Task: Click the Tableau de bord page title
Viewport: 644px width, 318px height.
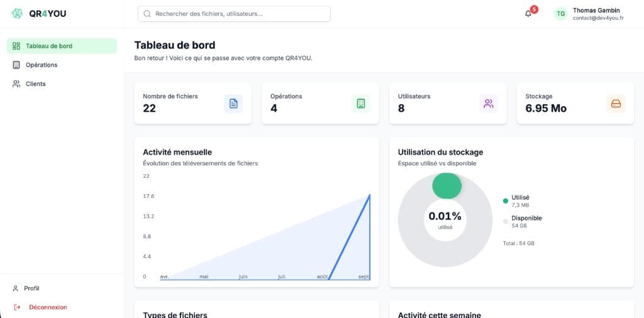Action: tap(175, 45)
